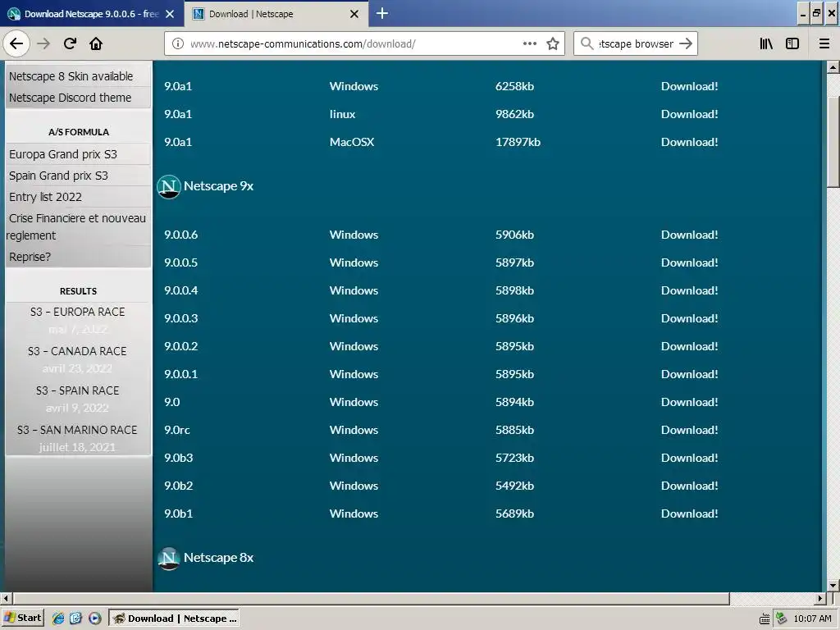Click the vertical scrollbar thumb
Viewport: 840px width, 630px height.
[833, 141]
